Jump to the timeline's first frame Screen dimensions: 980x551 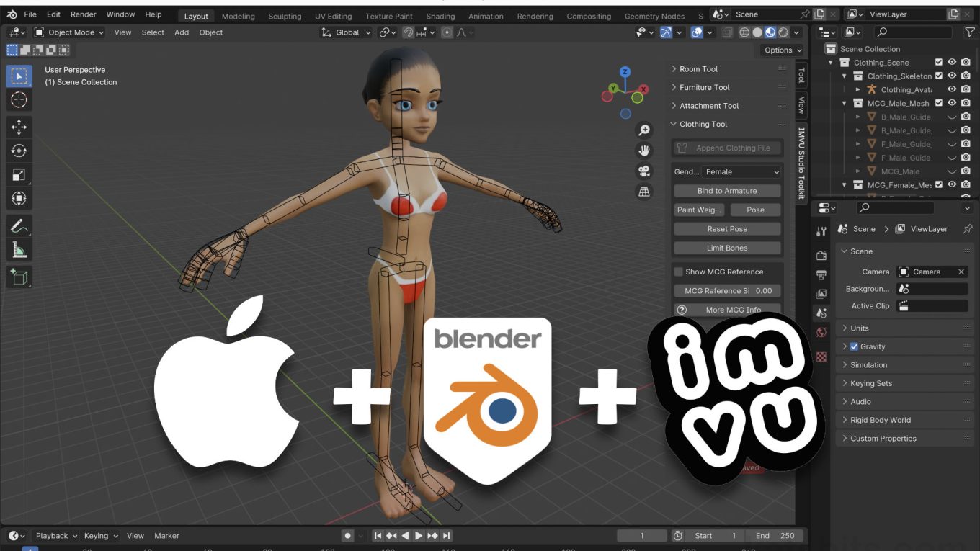378,536
